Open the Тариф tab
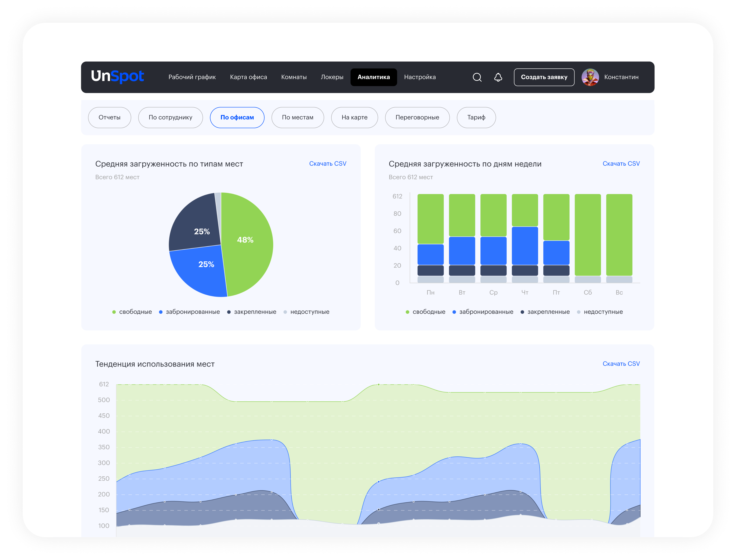This screenshot has width=736, height=560. tap(476, 118)
